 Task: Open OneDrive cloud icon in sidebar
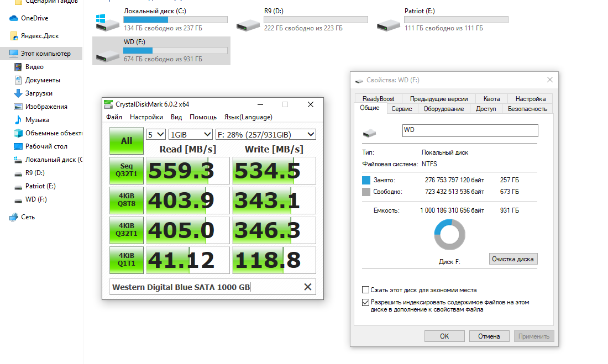14,18
